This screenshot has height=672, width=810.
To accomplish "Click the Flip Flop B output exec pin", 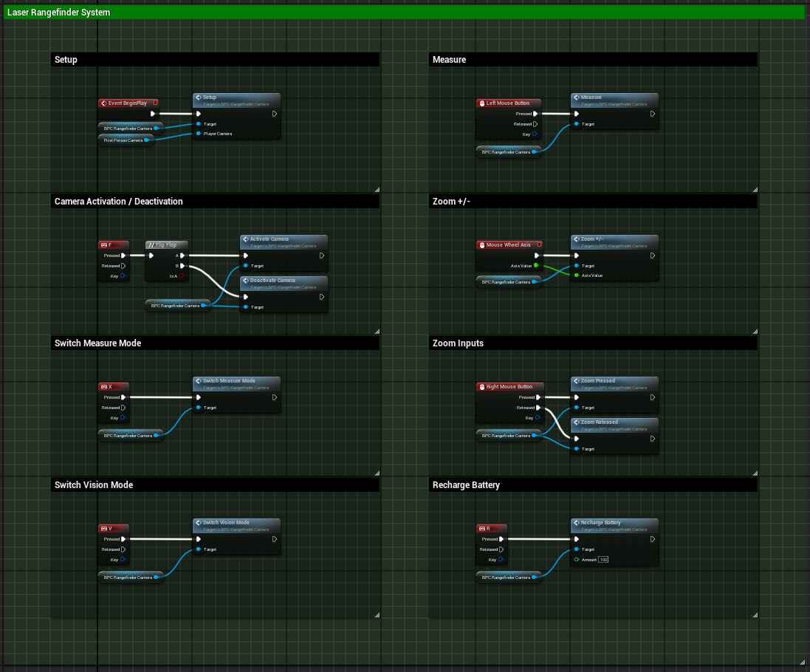I will [182, 266].
